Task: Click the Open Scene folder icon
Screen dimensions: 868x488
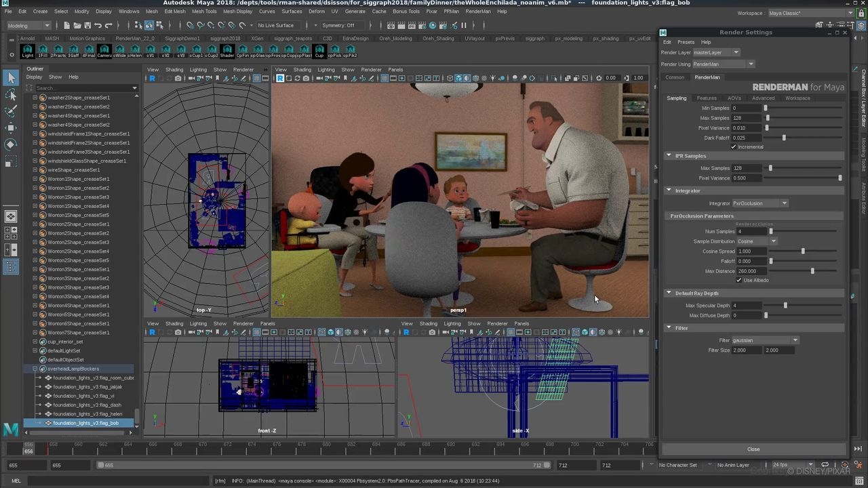Action: [x=77, y=25]
